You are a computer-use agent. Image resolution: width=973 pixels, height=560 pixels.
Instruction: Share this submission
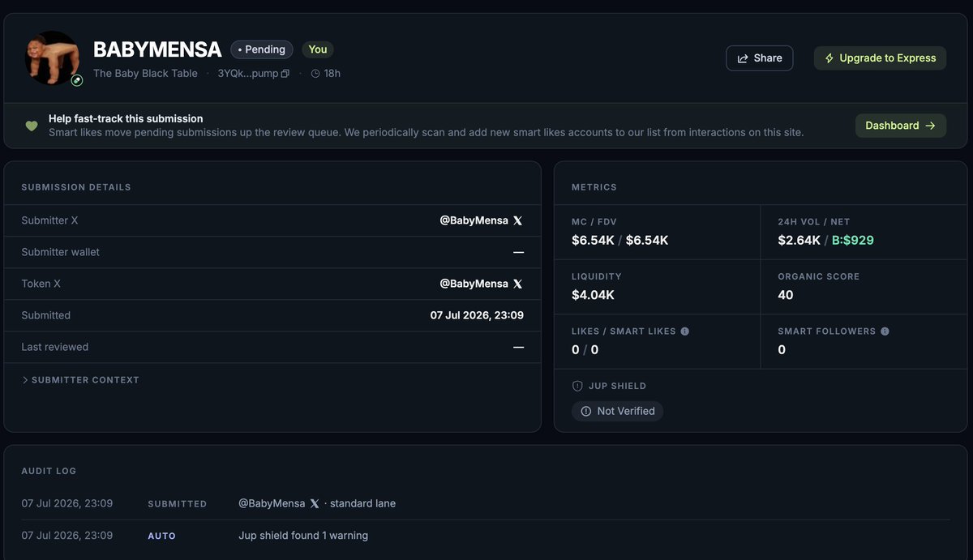point(760,58)
